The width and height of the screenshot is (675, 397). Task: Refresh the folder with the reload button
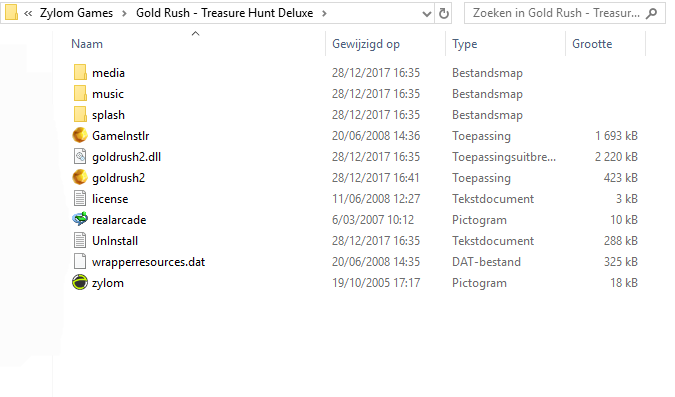pyautogui.click(x=443, y=13)
